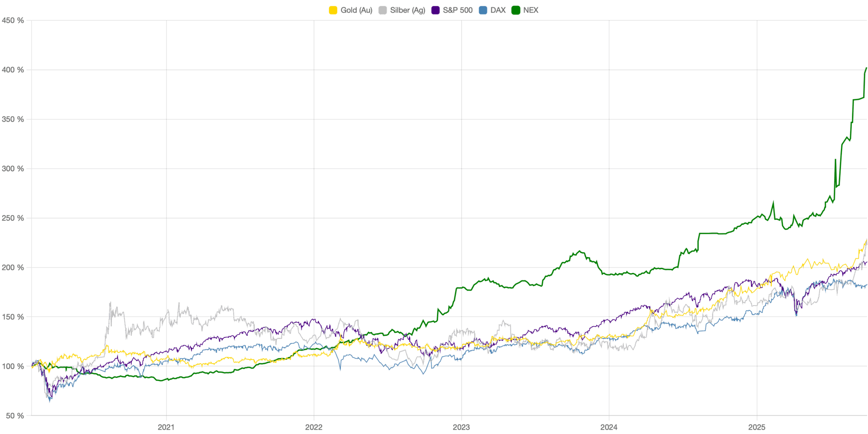Image resolution: width=868 pixels, height=434 pixels.
Task: Hide the NEX series via its label
Action: click(x=531, y=10)
